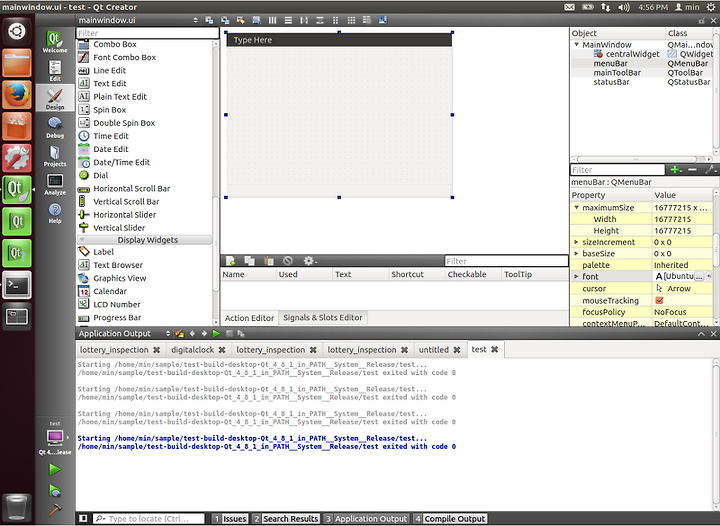Click the Start Debugging run icon

[55, 490]
